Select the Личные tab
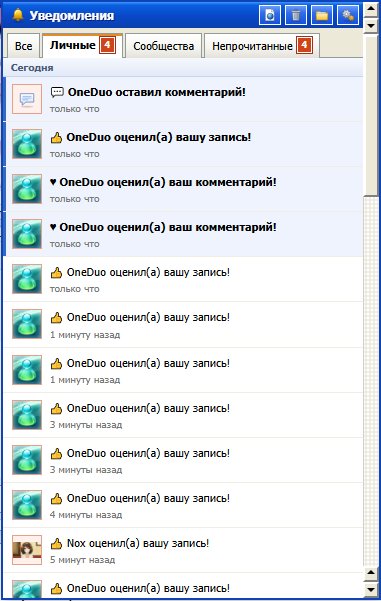Screen dimensions: 381x601 pos(82,46)
